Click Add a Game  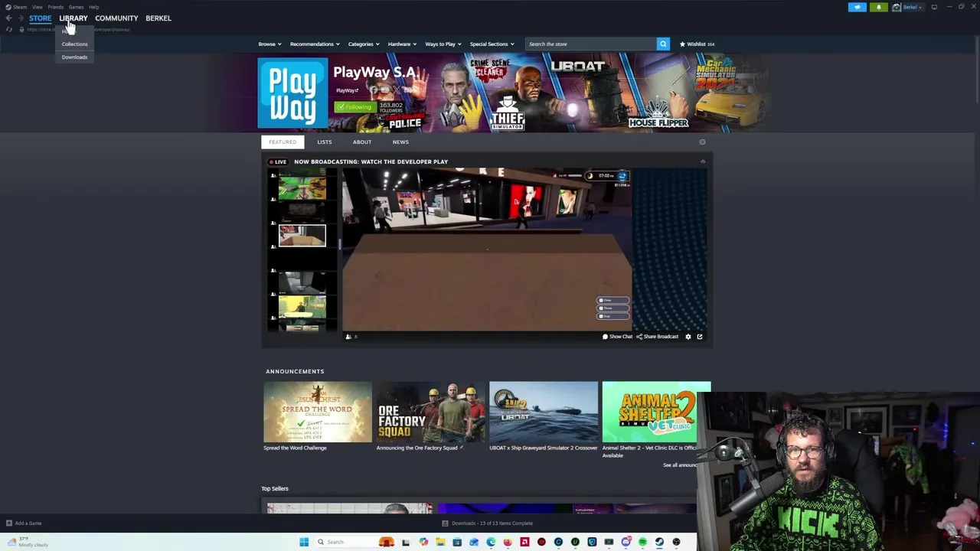point(24,523)
